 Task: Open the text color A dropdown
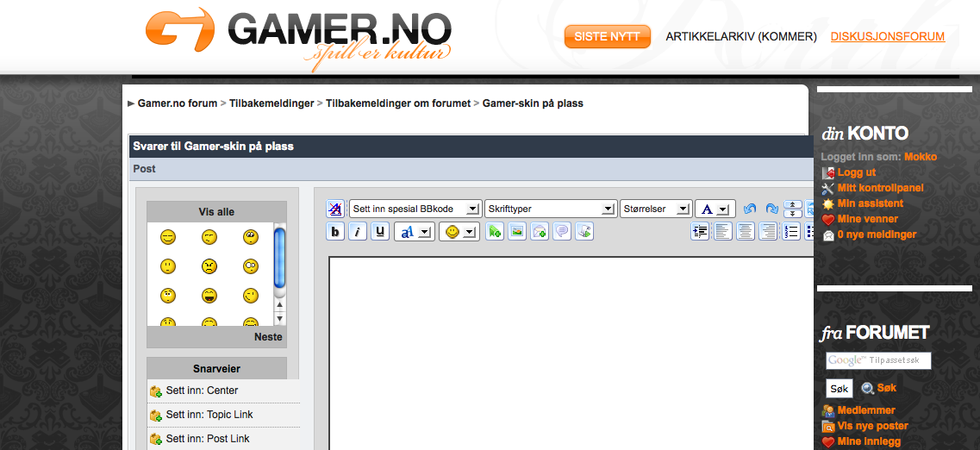[715, 209]
